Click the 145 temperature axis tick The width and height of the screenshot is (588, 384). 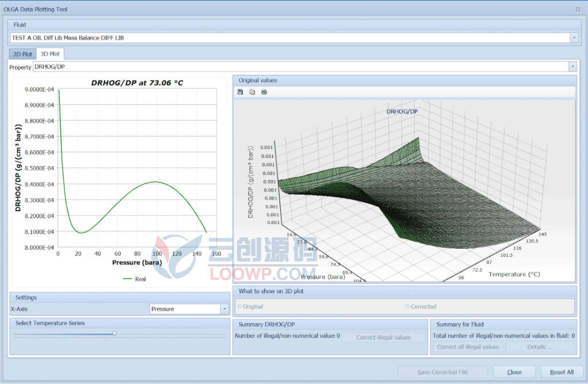pos(542,234)
